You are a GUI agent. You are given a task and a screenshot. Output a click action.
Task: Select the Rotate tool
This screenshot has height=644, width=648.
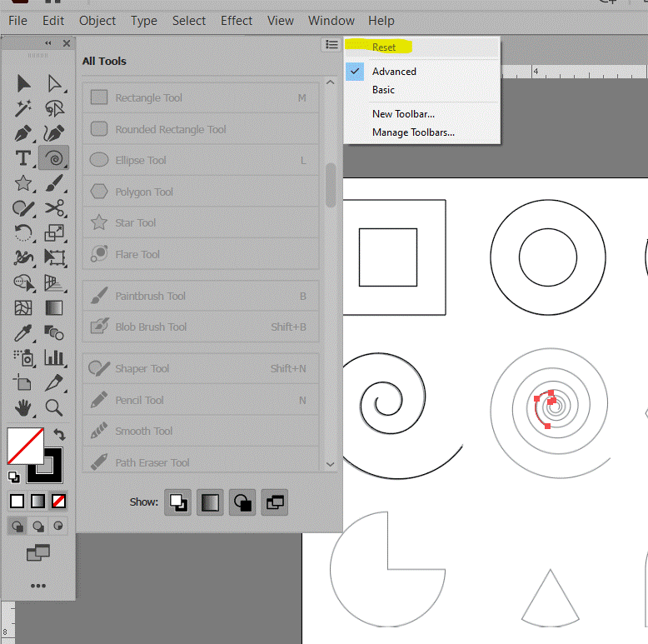coord(23,232)
